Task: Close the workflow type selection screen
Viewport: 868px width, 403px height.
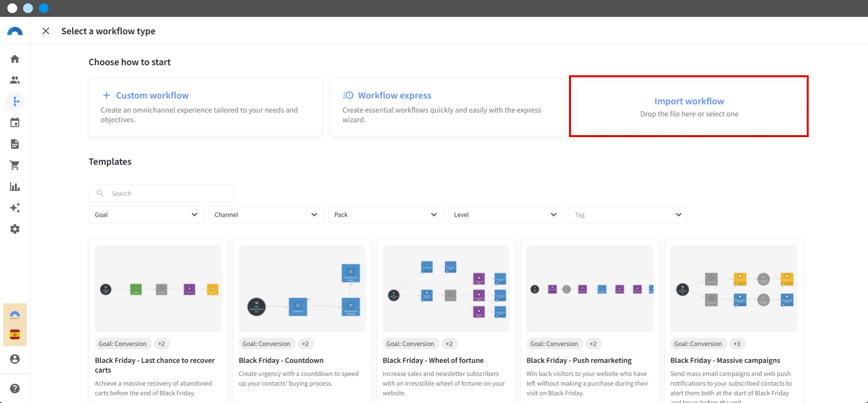Action: [x=46, y=31]
